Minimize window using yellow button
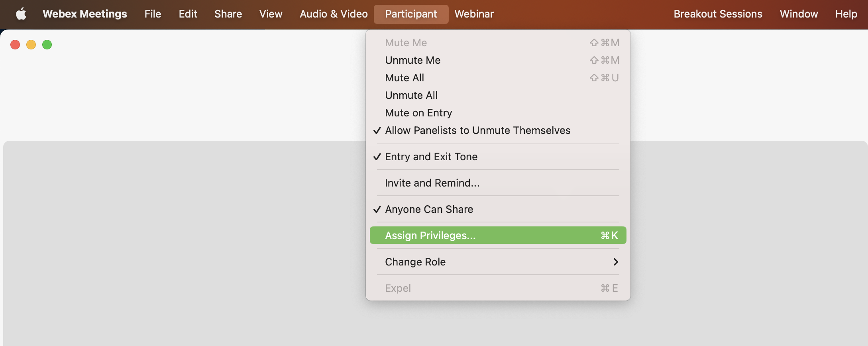The image size is (868, 346). tap(31, 45)
